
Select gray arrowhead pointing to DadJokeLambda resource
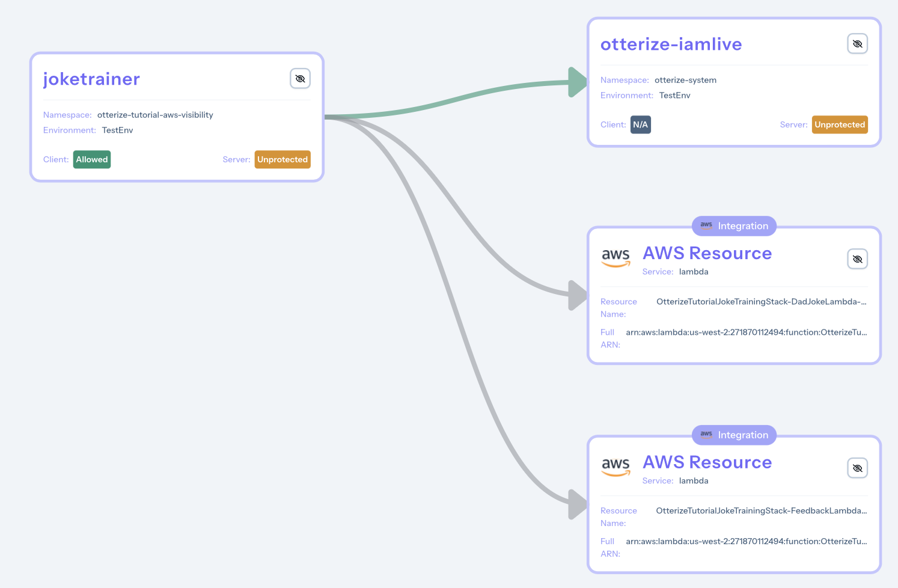point(578,295)
